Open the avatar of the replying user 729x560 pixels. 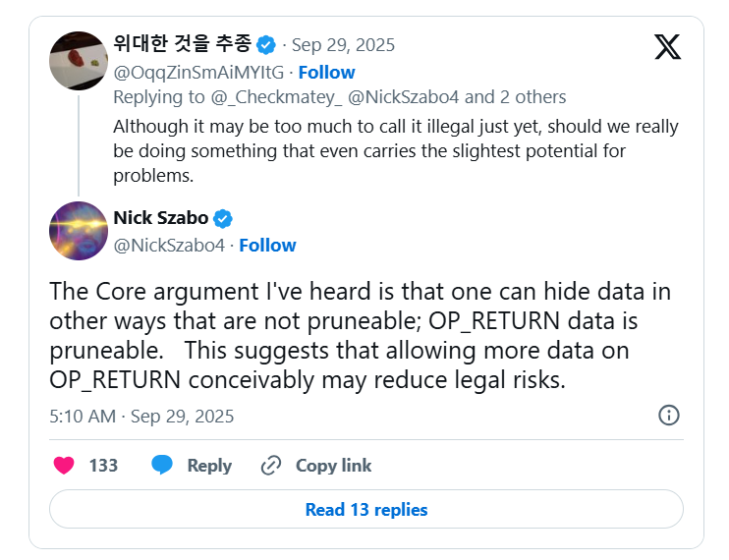pyautogui.click(x=79, y=59)
